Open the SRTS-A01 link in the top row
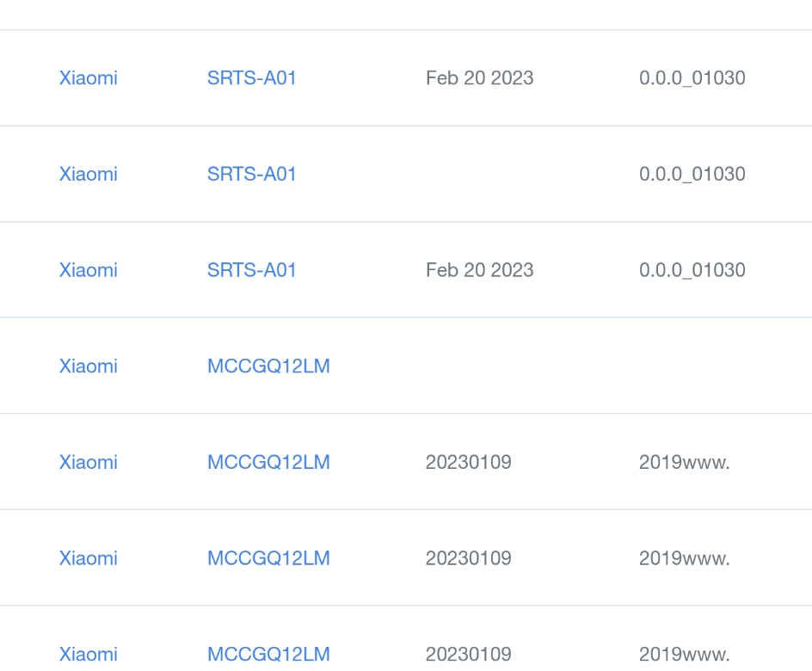The width and height of the screenshot is (812, 671). pos(251,77)
